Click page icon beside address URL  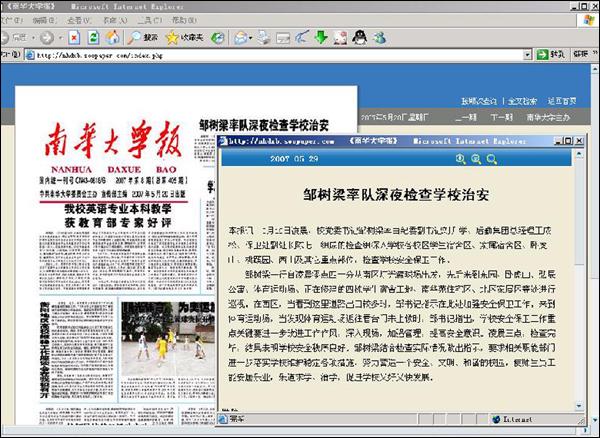[x=30, y=55]
